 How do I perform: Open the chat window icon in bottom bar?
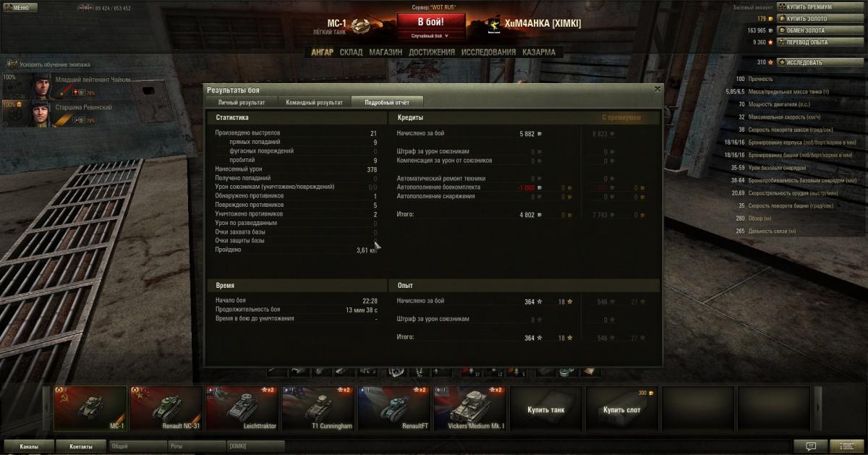[811, 446]
